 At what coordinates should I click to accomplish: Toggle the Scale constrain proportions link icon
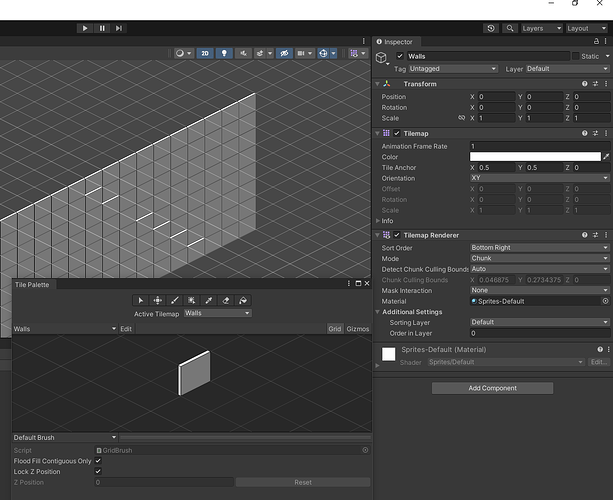tap(462, 118)
